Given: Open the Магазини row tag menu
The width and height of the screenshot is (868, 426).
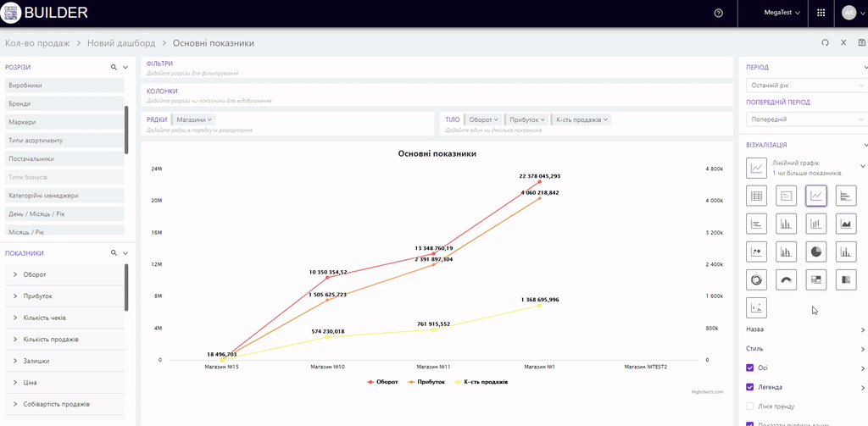Looking at the screenshot, I should (194, 119).
